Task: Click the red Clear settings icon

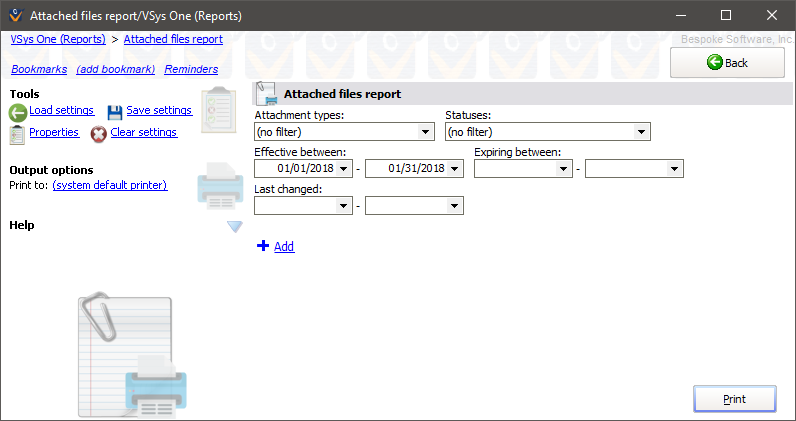Action: pos(99,134)
